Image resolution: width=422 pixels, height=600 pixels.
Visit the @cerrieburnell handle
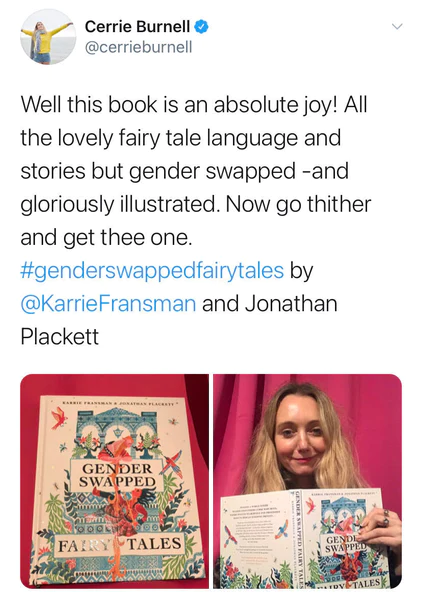tap(138, 47)
